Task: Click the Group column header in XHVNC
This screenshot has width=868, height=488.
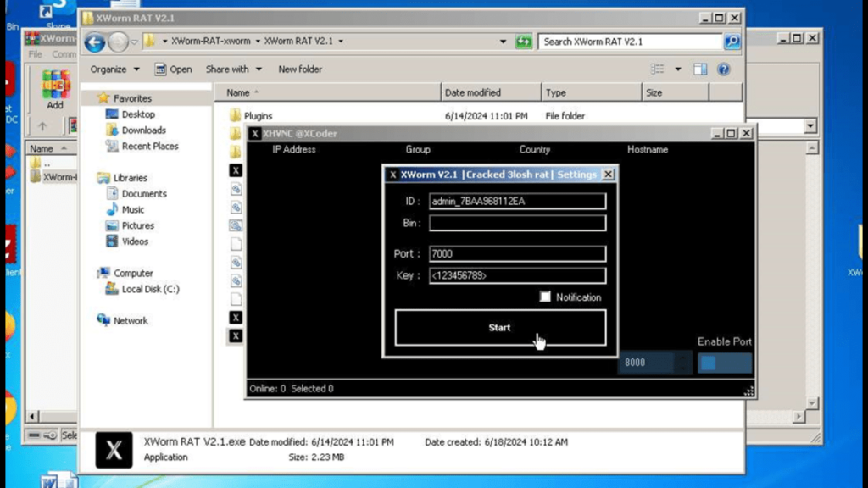Action: click(x=418, y=149)
